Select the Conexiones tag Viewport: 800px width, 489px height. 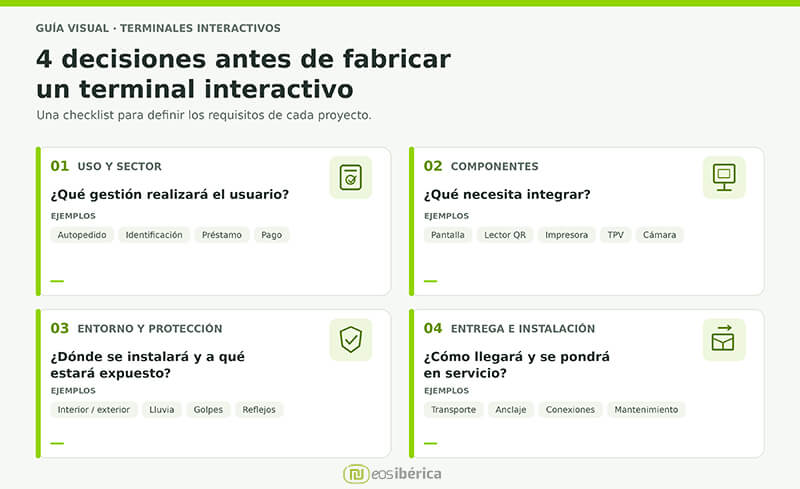(x=570, y=409)
